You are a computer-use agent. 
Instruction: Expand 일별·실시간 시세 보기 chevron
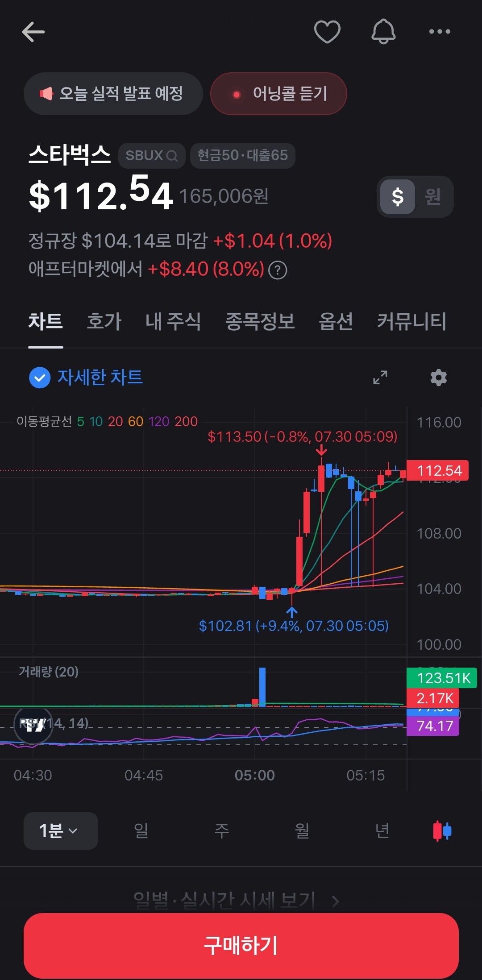click(x=336, y=901)
